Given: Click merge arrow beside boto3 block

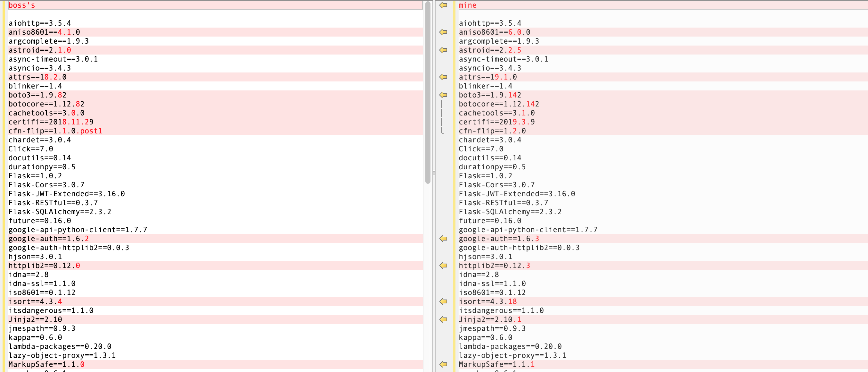Looking at the screenshot, I should pos(443,95).
